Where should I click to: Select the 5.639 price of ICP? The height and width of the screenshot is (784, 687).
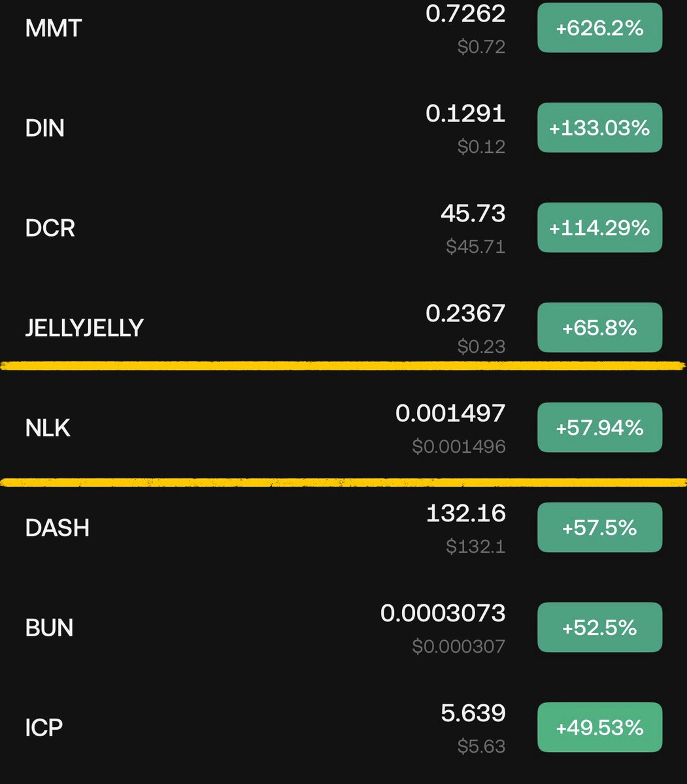(473, 713)
